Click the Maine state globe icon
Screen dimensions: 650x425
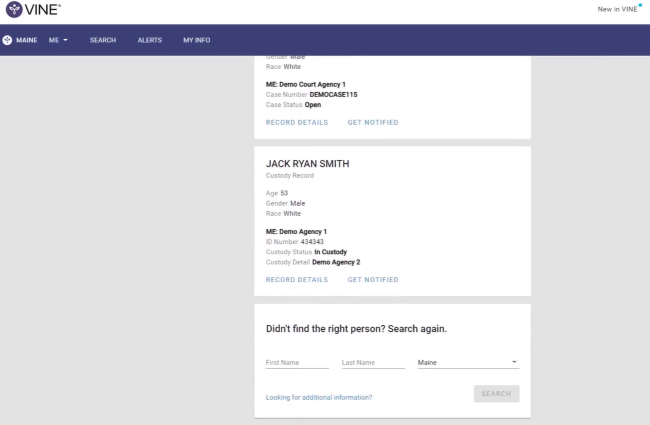(x=7, y=40)
